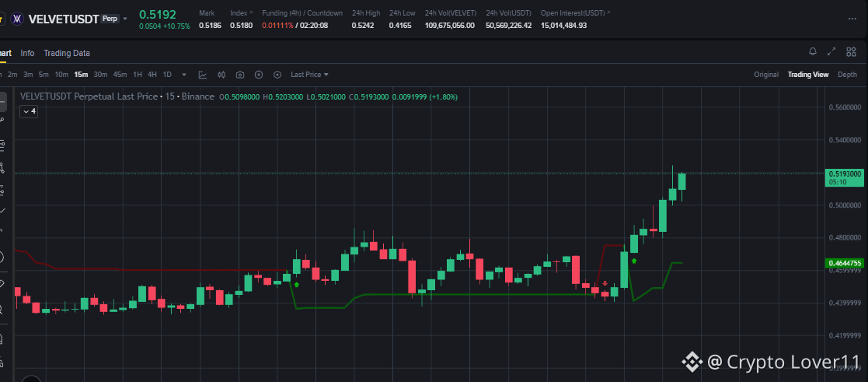Expand more timeframes dropdown arrow
Viewport: 868px width, 382px height.
click(x=184, y=75)
